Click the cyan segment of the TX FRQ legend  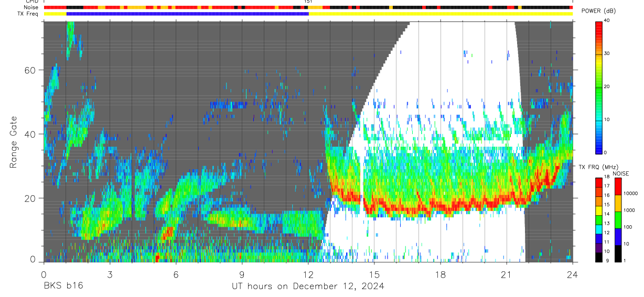pos(598,229)
